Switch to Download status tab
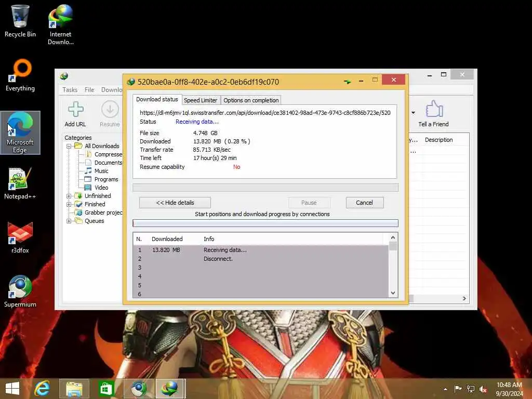This screenshot has width=532, height=399. (x=157, y=99)
